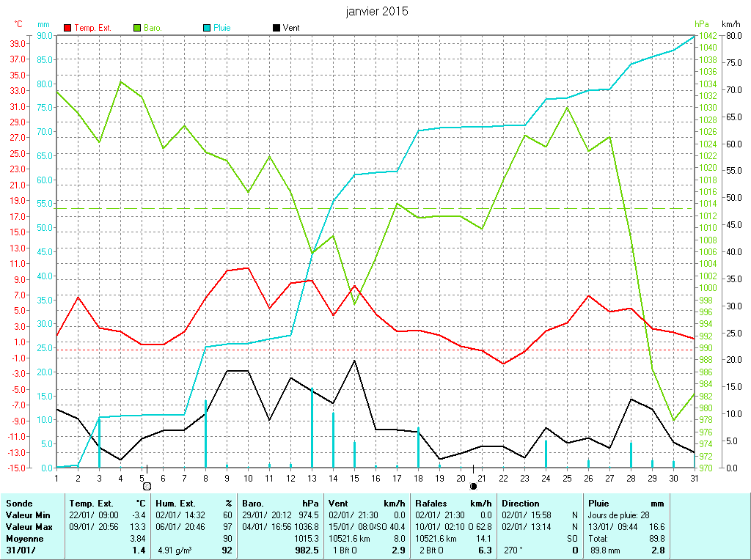Screen dimensions: 751x560
Task: Select the Hum. Ext. column header
Action: point(176,504)
